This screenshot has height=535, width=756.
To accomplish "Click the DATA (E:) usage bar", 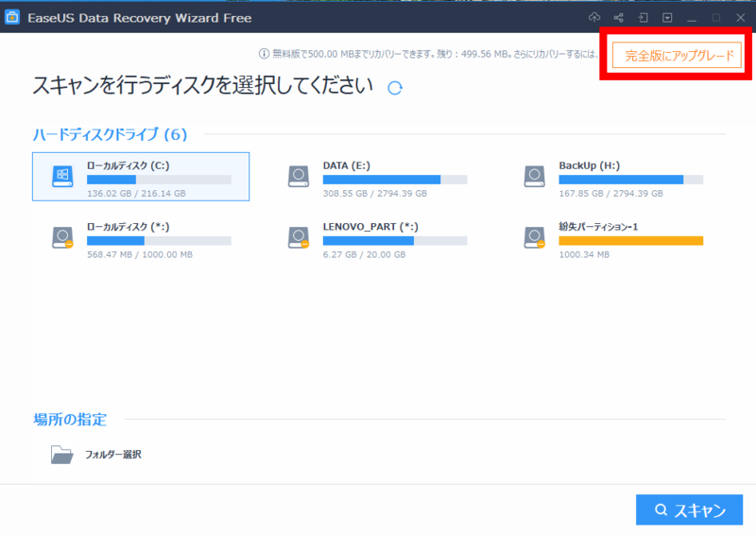I will tap(395, 180).
